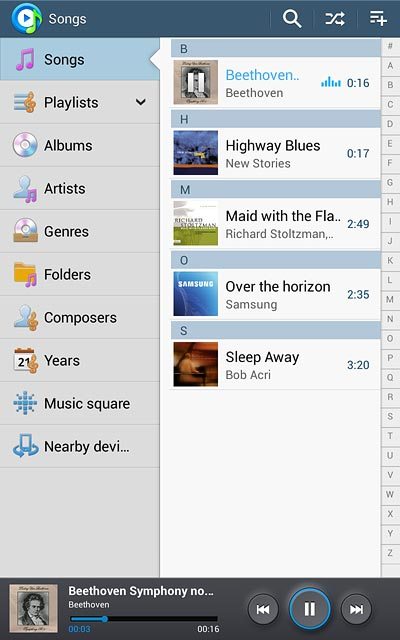Tap the shuffle icon in top bar
400x640 pixels.
pos(335,19)
